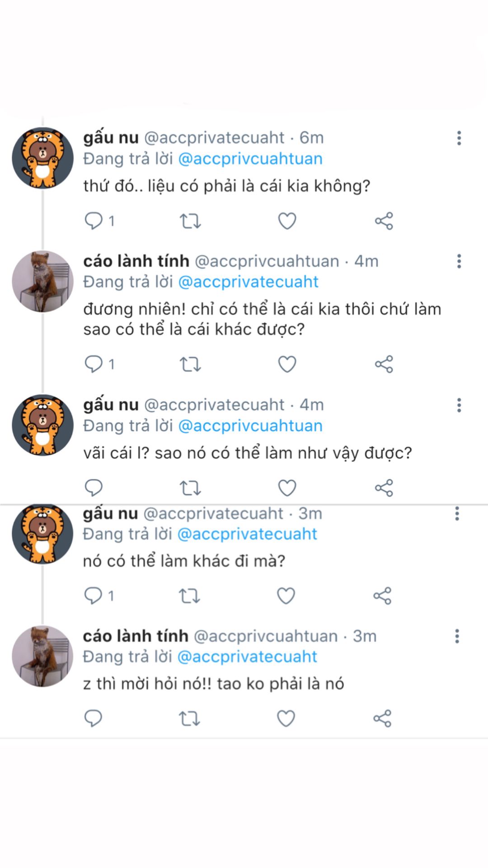The image size is (488, 868).
Task: Share the "vãi cái l?" tweet
Action: point(384,488)
